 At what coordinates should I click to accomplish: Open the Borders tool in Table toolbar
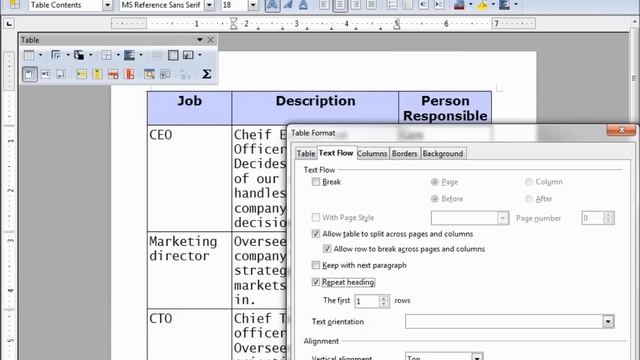tap(107, 55)
